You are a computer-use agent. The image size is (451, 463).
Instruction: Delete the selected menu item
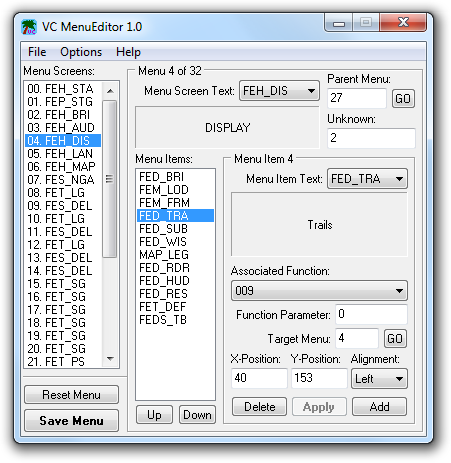click(259, 407)
